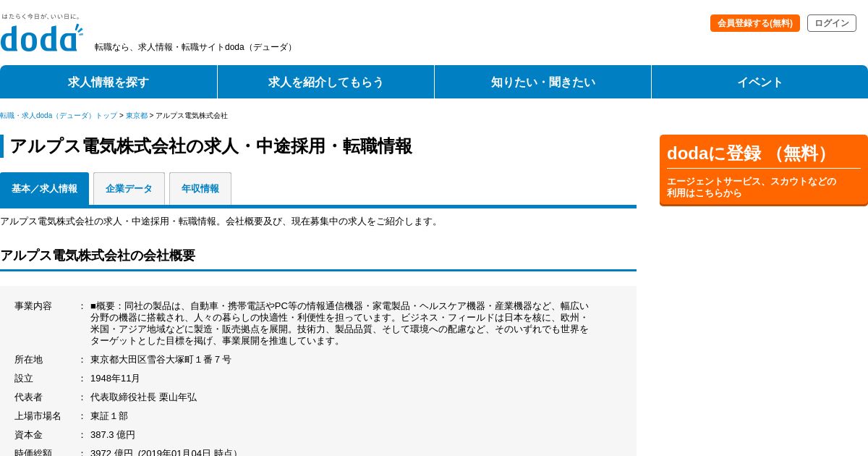Open 知りたい・聞きたい menu
Viewport: 868px width, 456px height.
click(543, 82)
